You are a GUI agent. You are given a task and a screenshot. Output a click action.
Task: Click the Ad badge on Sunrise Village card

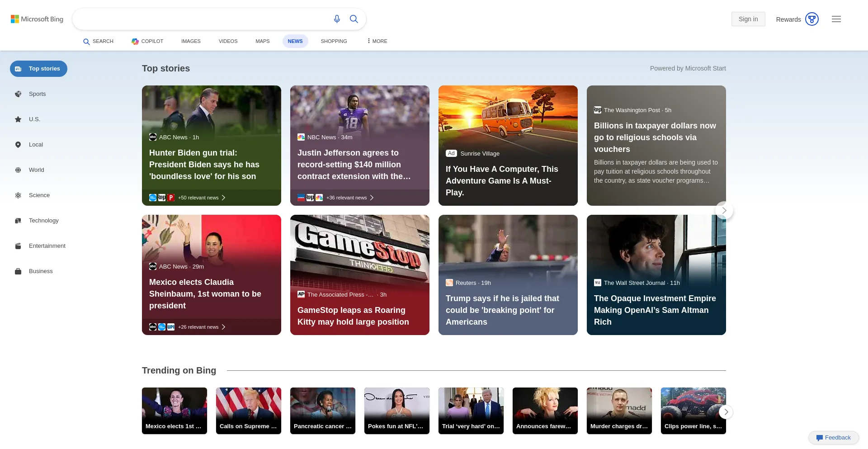pos(451,153)
